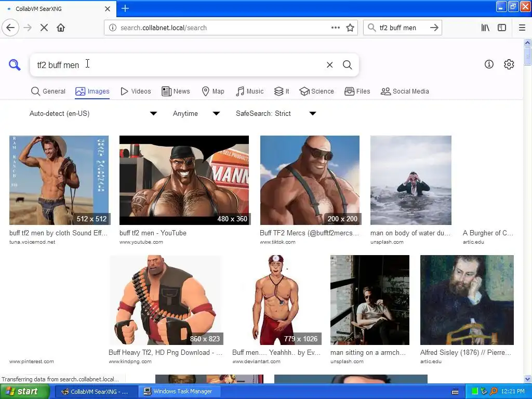Open the 'buff tf2 men - YouTube' title link
The height and width of the screenshot is (399, 532).
pyautogui.click(x=153, y=233)
